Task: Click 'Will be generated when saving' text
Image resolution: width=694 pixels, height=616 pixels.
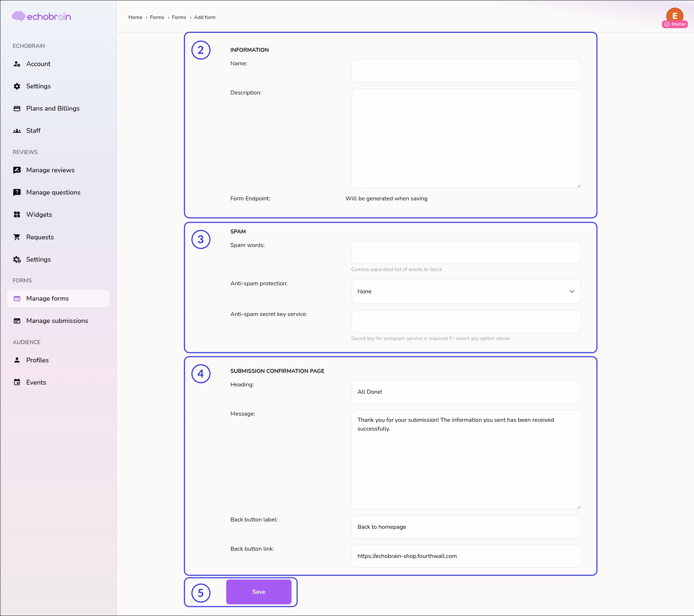Action: click(386, 199)
